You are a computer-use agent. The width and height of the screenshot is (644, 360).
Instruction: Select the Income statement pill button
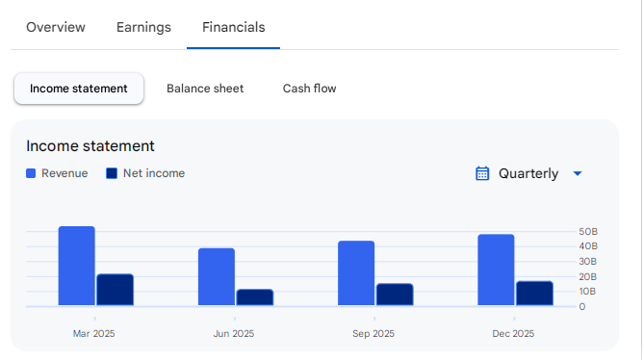coord(78,89)
